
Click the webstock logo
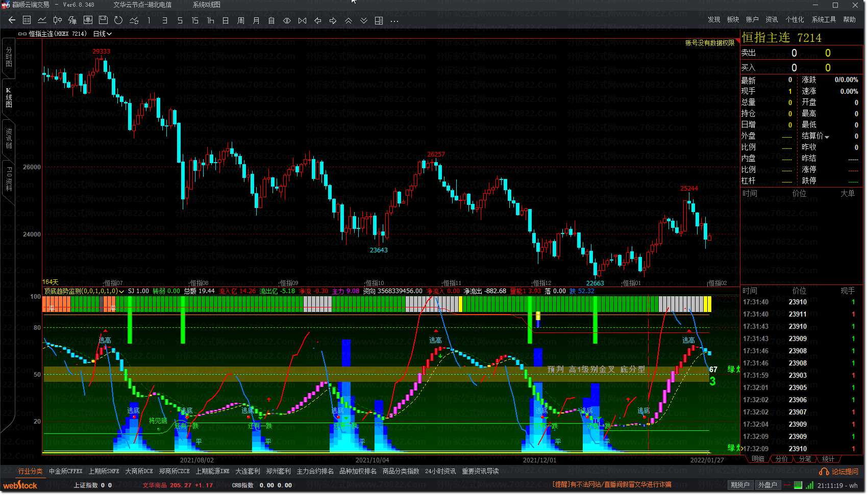20,485
